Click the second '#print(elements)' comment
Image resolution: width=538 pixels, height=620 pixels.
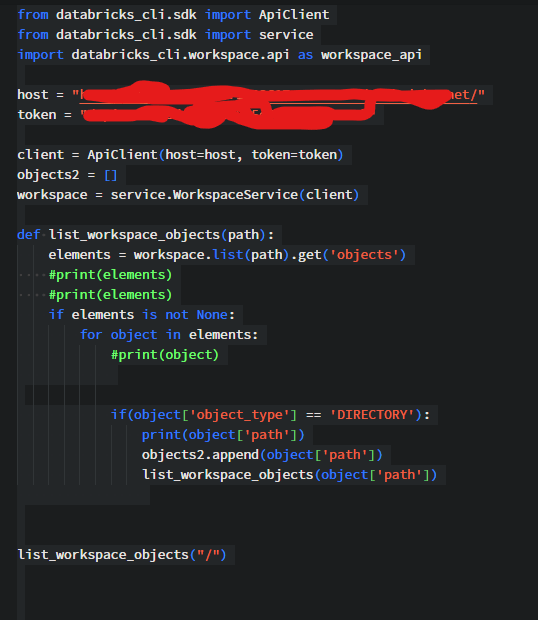pyautogui.click(x=110, y=295)
